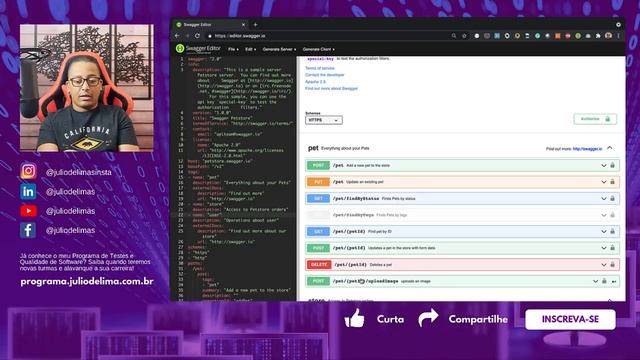Open the File menu

click(x=233, y=49)
